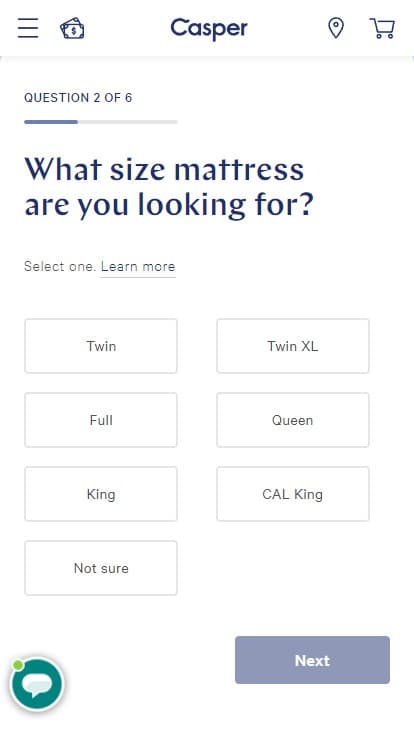The height and width of the screenshot is (736, 414).
Task: Click the Select one instruction text
Action: pos(60,266)
